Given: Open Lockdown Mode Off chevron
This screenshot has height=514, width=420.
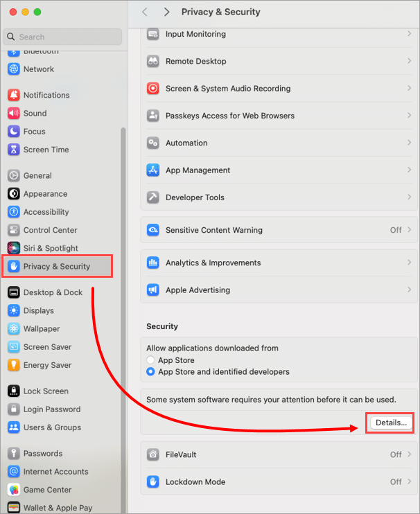Looking at the screenshot, I should coord(409,481).
